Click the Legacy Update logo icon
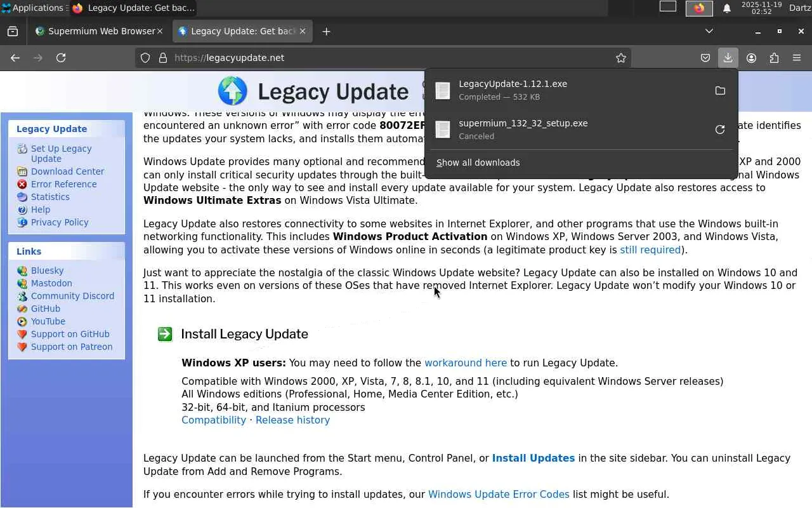This screenshot has height=508, width=812. (232, 91)
